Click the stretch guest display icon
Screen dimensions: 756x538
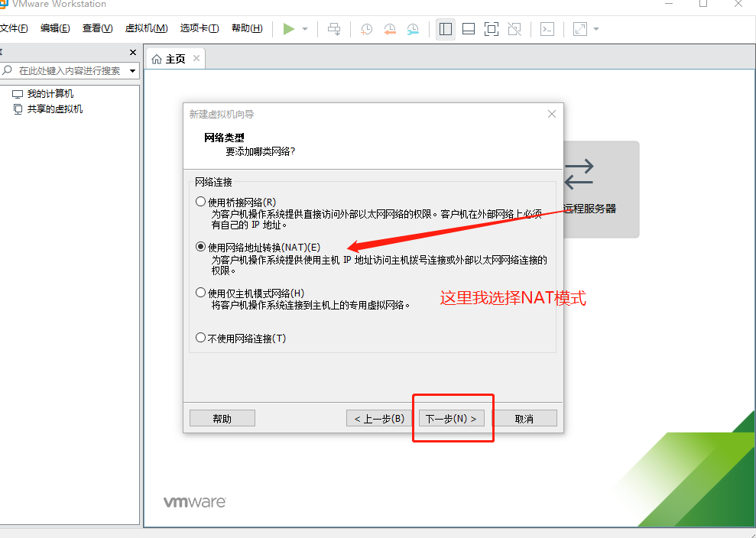(x=580, y=29)
